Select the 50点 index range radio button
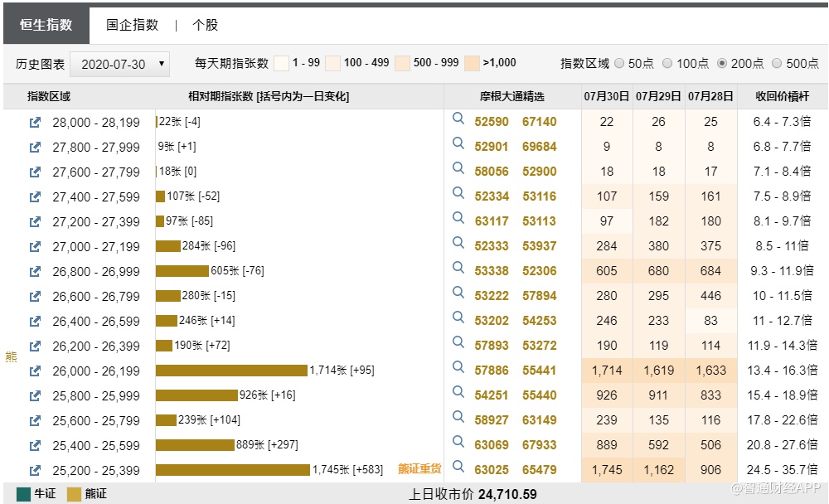 pyautogui.click(x=620, y=63)
